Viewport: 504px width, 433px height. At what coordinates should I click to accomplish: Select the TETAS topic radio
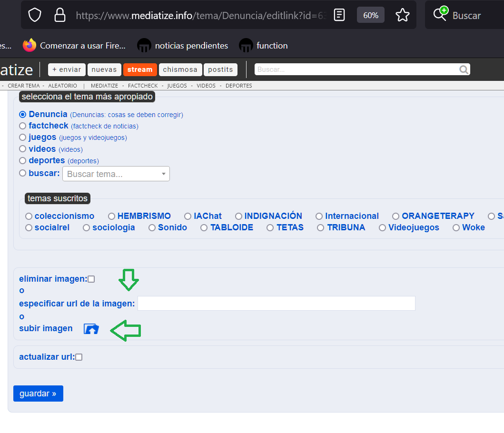(x=270, y=227)
